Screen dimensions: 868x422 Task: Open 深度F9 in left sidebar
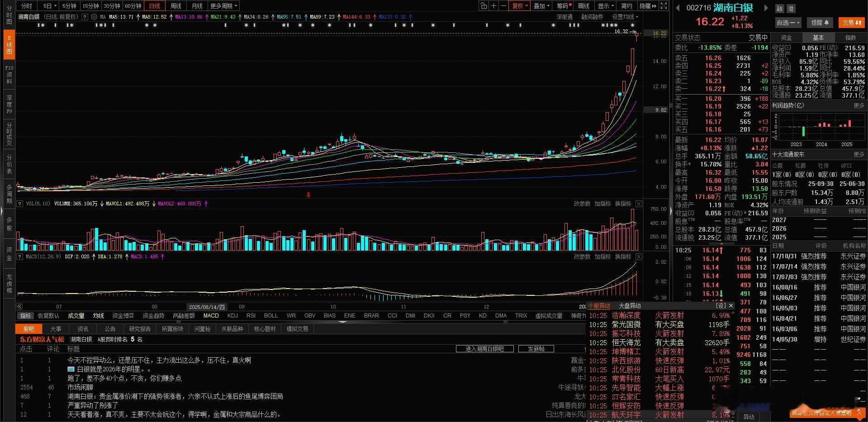tap(9, 104)
